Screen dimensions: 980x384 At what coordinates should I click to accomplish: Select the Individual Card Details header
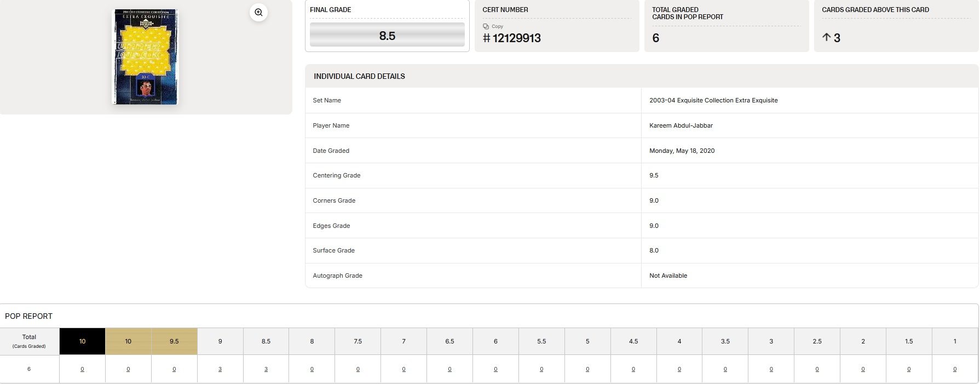359,76
